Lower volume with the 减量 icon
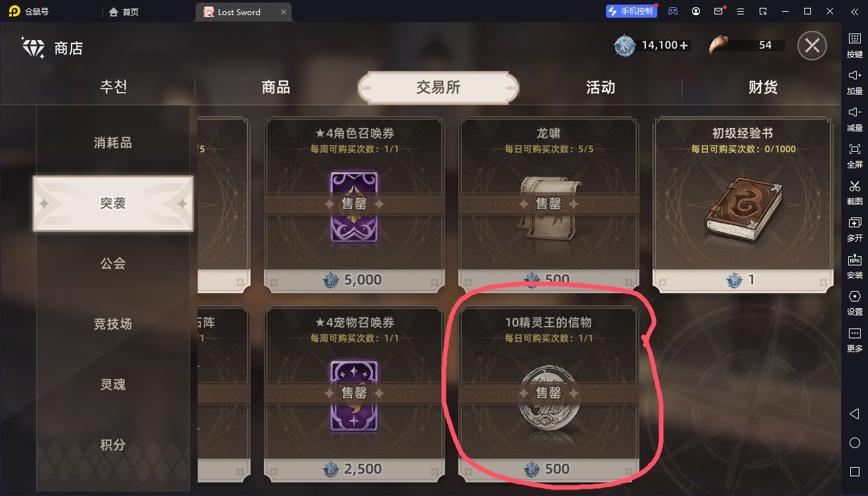The width and height of the screenshot is (868, 496). pyautogui.click(x=854, y=119)
